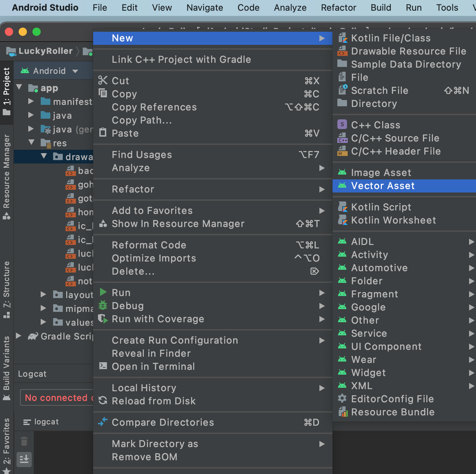
Task: Expand the values folder
Action: click(43, 322)
